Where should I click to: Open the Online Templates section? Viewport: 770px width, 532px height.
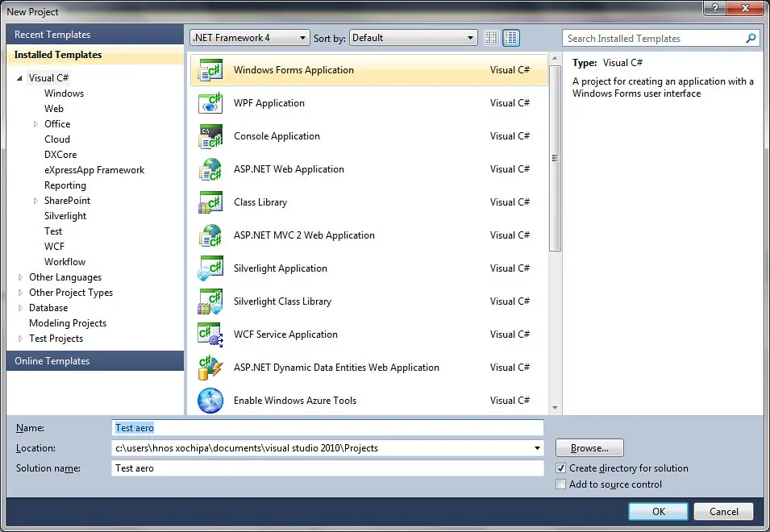[95, 361]
